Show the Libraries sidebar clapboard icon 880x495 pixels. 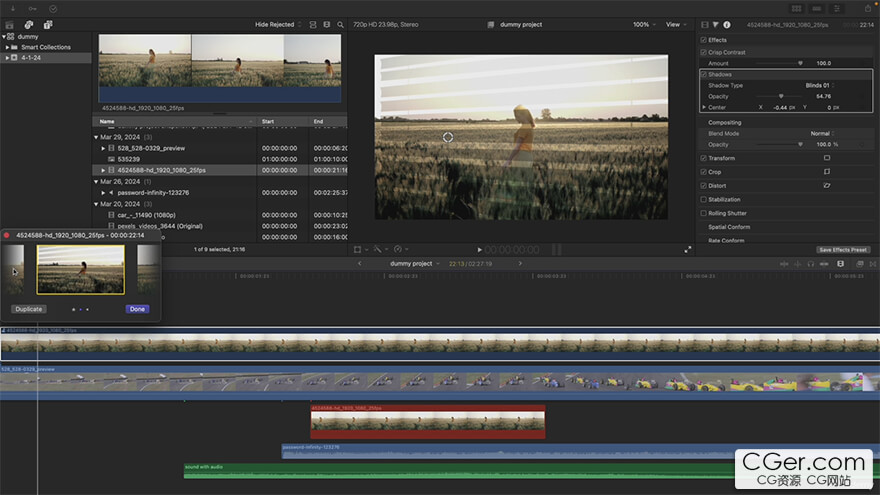pyautogui.click(x=10, y=25)
